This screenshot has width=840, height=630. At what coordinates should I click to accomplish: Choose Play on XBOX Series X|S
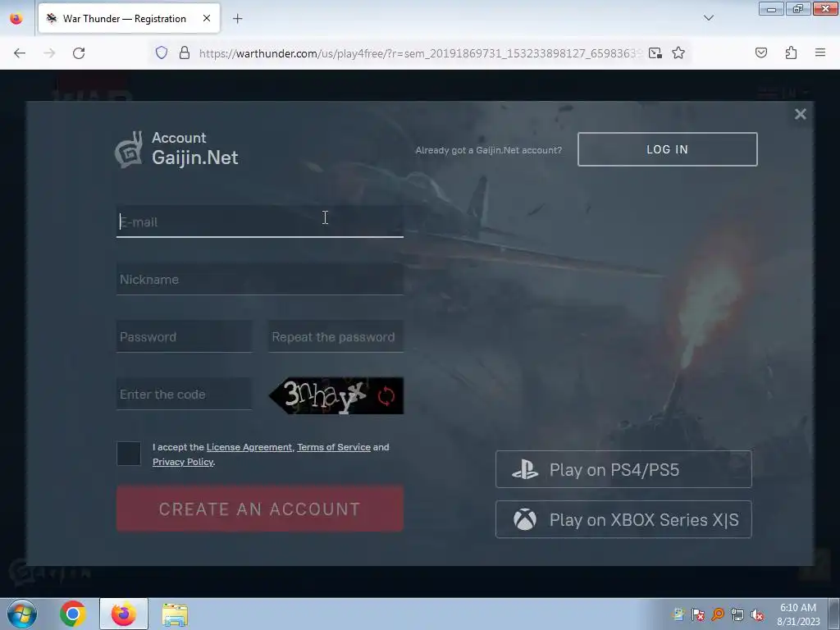623,519
